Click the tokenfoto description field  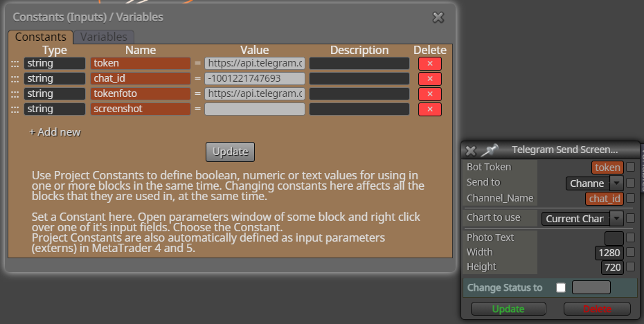(x=359, y=93)
